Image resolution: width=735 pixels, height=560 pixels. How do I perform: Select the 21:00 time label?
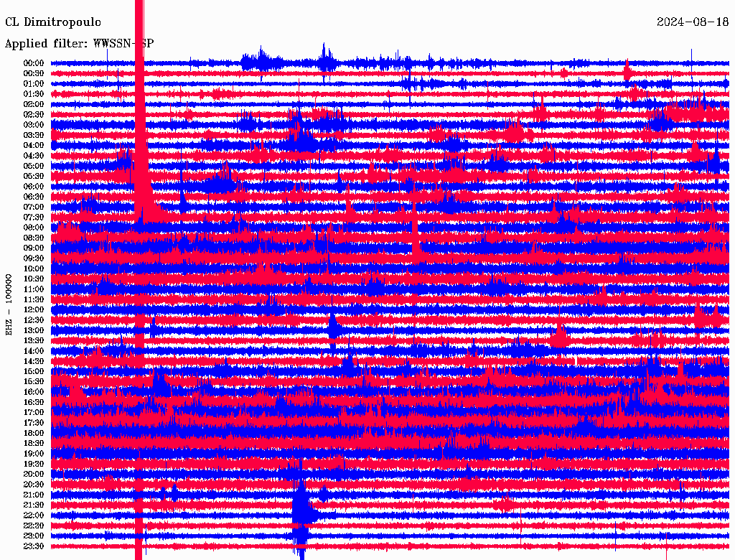(34, 495)
